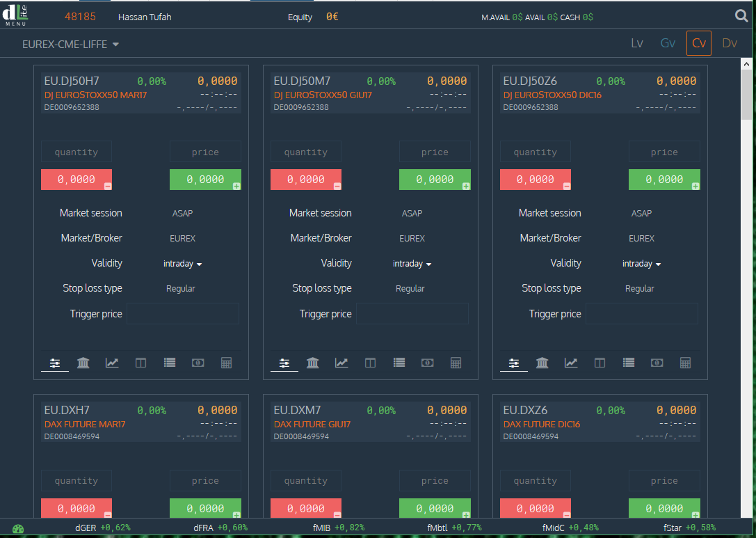Open bank icon in EU.DJ50Z6 card
This screenshot has width=756, height=538.
point(542,363)
